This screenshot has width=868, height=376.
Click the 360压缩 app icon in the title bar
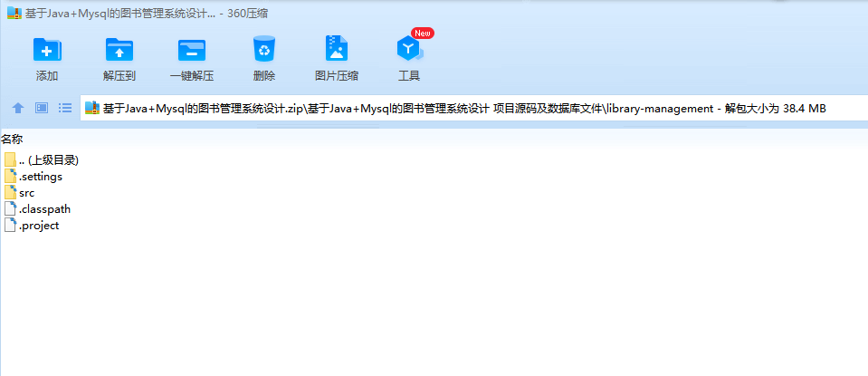click(14, 14)
